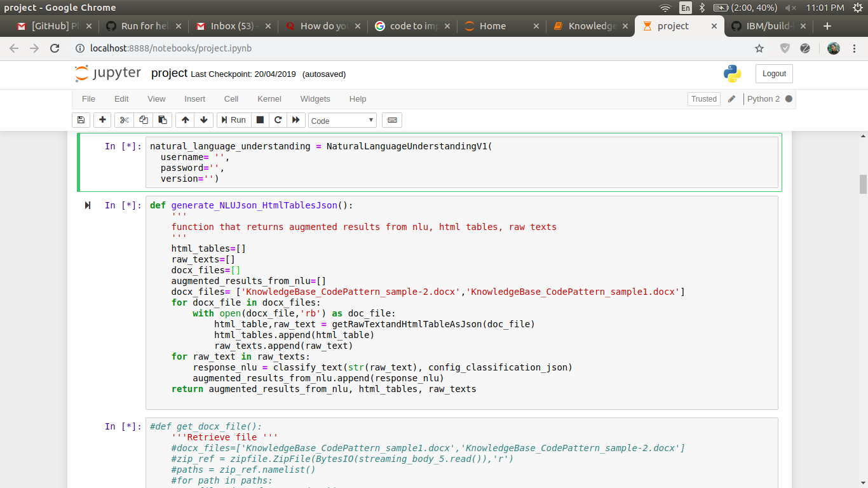The width and height of the screenshot is (868, 488).
Task: Open the Kernel menu
Action: coord(269,98)
